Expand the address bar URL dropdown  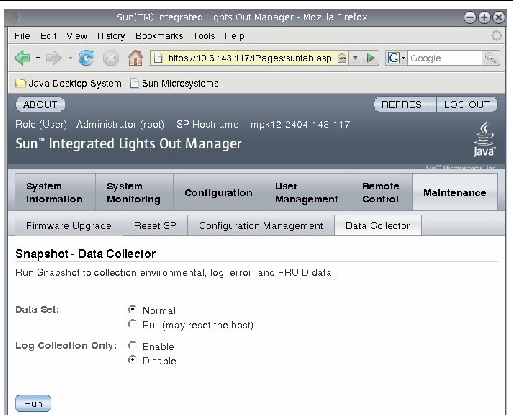tap(355, 58)
